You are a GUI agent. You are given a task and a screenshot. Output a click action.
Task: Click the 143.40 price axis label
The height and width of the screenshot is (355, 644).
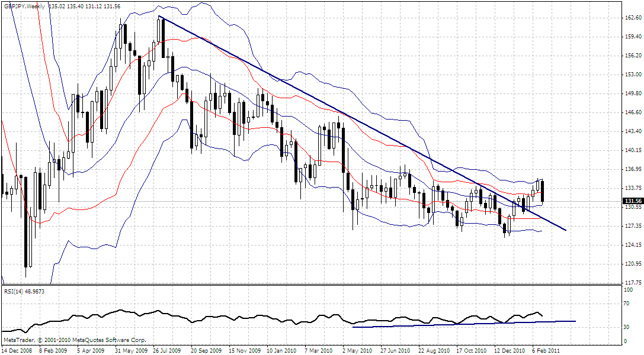click(633, 131)
